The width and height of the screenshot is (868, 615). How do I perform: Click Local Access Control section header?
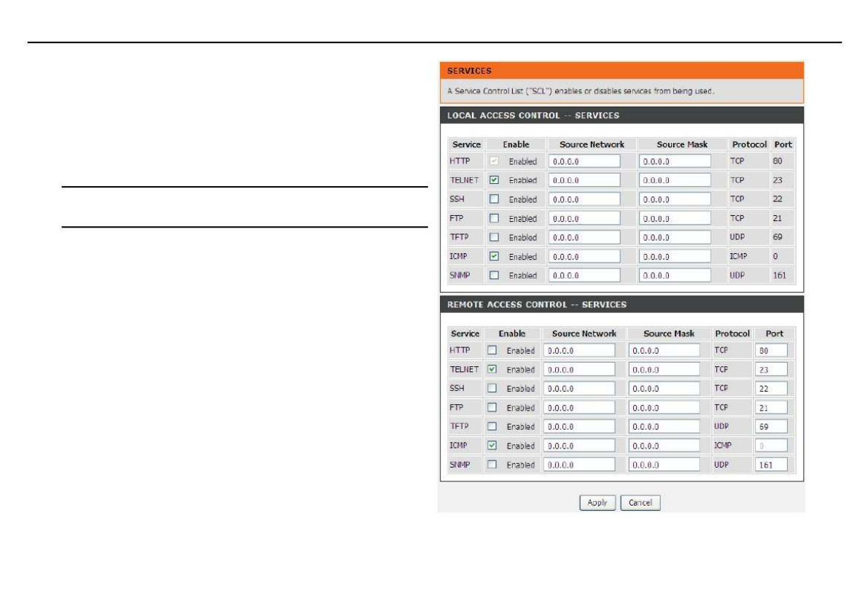[621, 115]
